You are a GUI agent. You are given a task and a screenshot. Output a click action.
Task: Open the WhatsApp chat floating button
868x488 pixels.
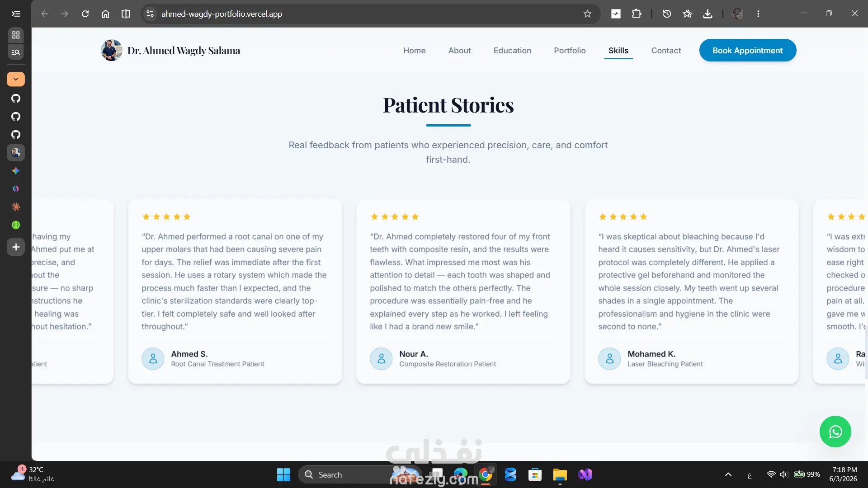[x=835, y=432]
